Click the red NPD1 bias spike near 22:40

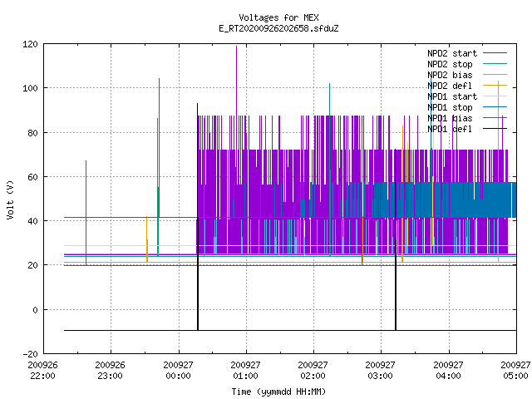[x=86, y=213]
